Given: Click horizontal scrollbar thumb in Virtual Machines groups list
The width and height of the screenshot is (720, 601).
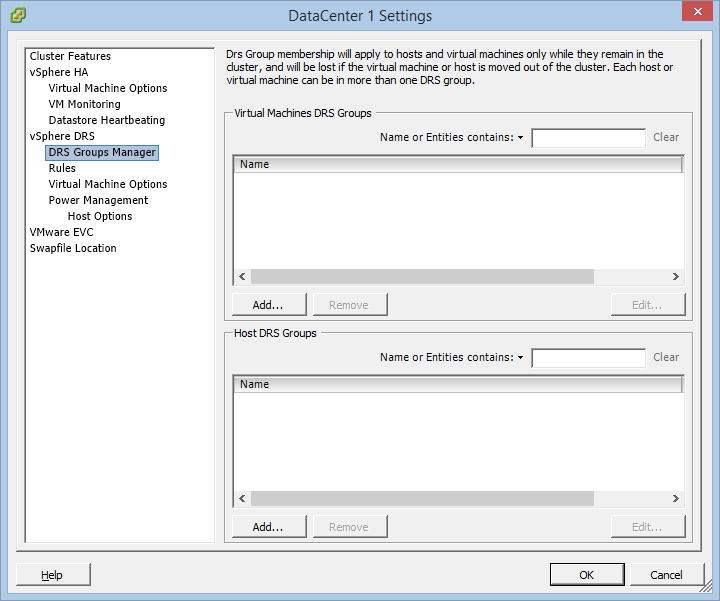Looking at the screenshot, I should (422, 276).
